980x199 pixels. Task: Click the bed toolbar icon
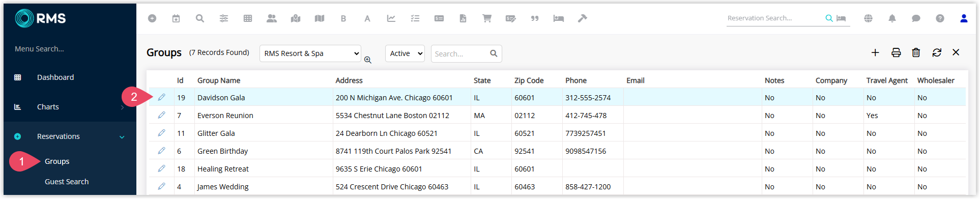[559, 18]
